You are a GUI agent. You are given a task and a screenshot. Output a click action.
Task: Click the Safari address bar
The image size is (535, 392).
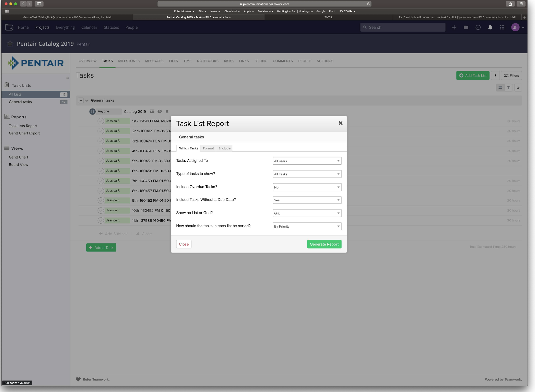264,4
